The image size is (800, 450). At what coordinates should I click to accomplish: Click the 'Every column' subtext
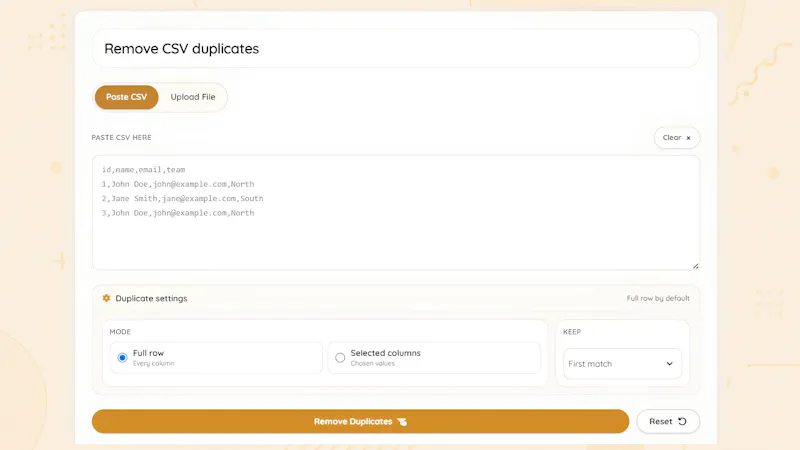(x=154, y=363)
